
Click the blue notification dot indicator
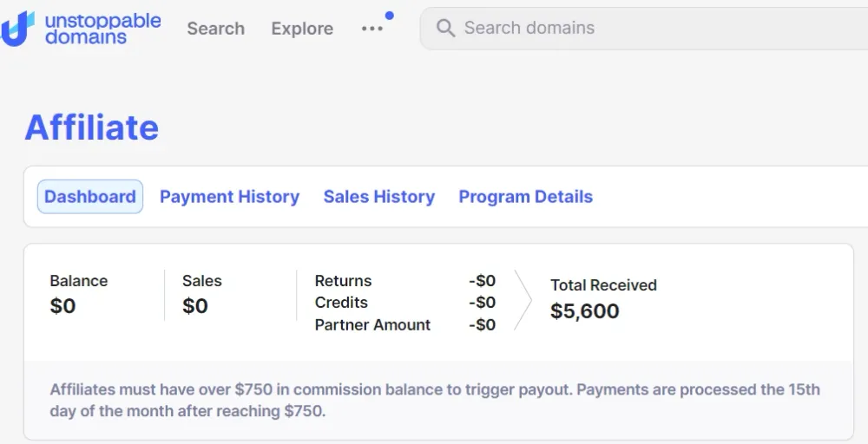[389, 16]
